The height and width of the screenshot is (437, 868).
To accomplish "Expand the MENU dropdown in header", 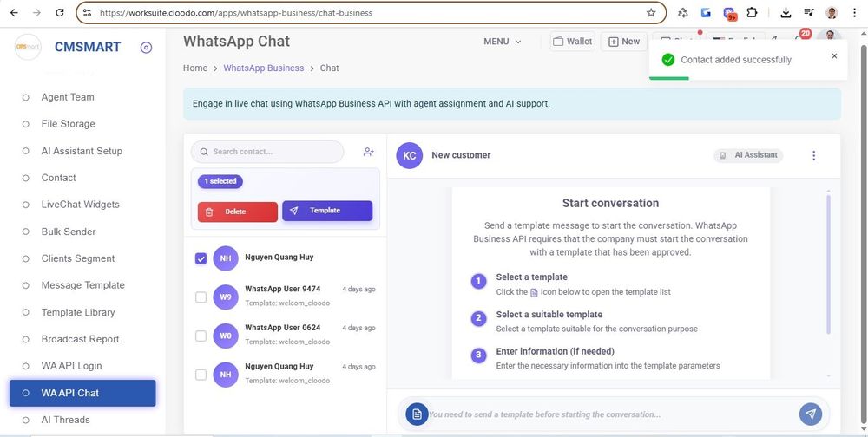I will (503, 42).
